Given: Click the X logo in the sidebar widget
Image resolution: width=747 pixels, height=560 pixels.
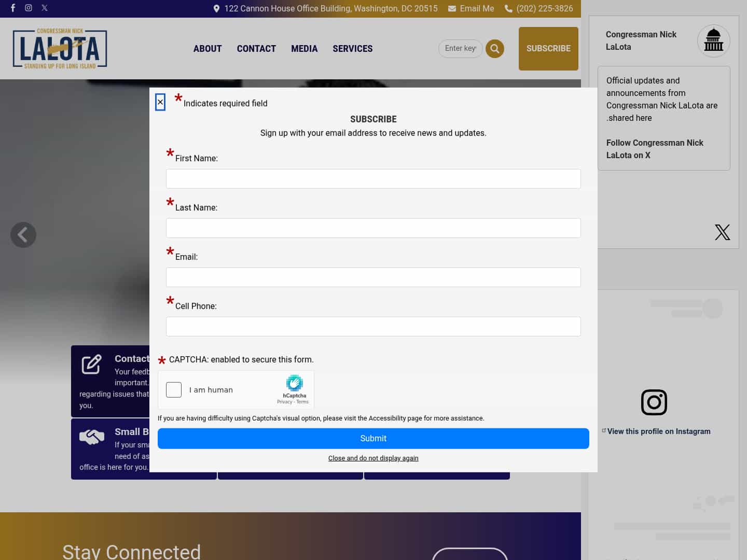Looking at the screenshot, I should pos(722,232).
